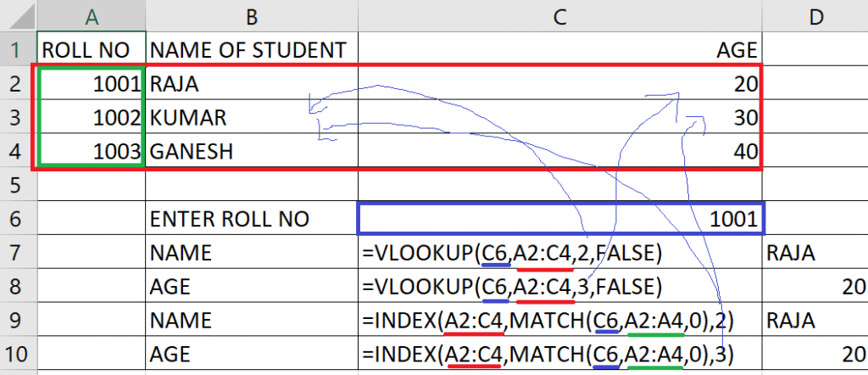Screen dimensions: 868x375
Task: Select cell containing 1003
Action: click(92, 151)
